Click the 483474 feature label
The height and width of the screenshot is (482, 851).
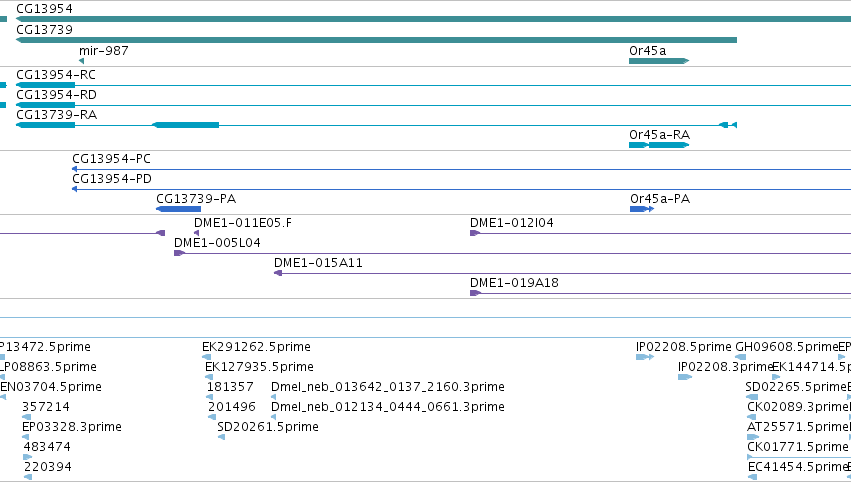pyautogui.click(x=47, y=447)
